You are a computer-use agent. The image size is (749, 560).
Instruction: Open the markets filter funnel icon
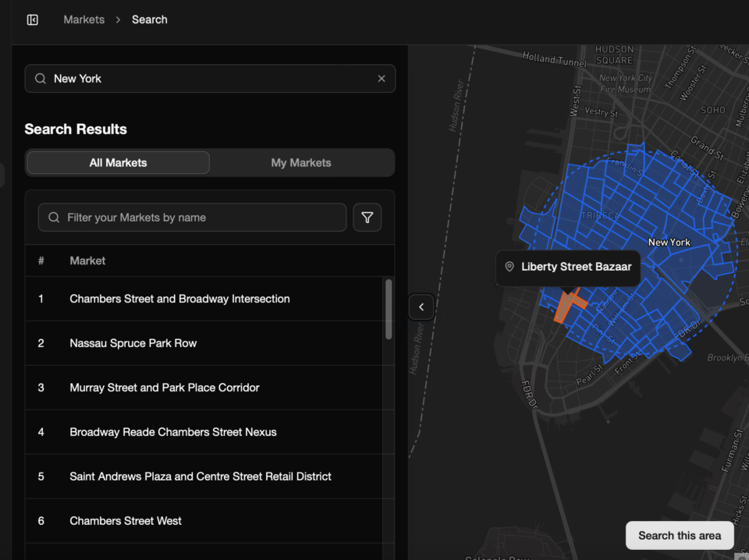click(x=367, y=218)
